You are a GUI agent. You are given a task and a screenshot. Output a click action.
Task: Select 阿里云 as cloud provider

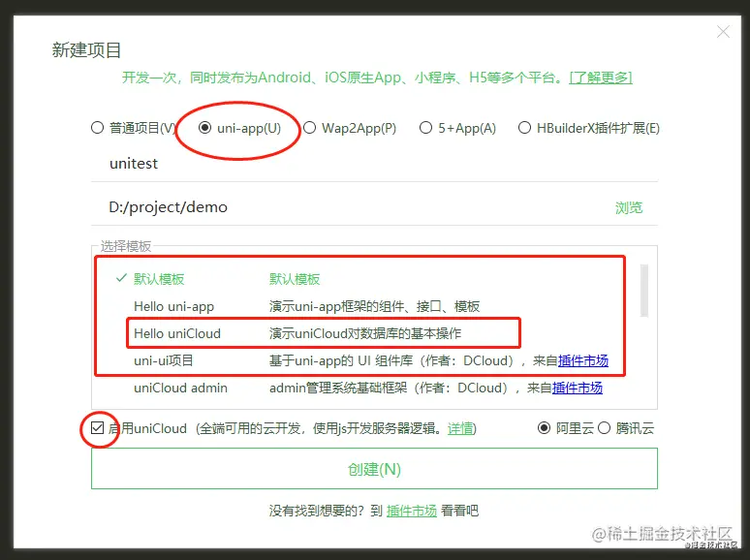[544, 427]
